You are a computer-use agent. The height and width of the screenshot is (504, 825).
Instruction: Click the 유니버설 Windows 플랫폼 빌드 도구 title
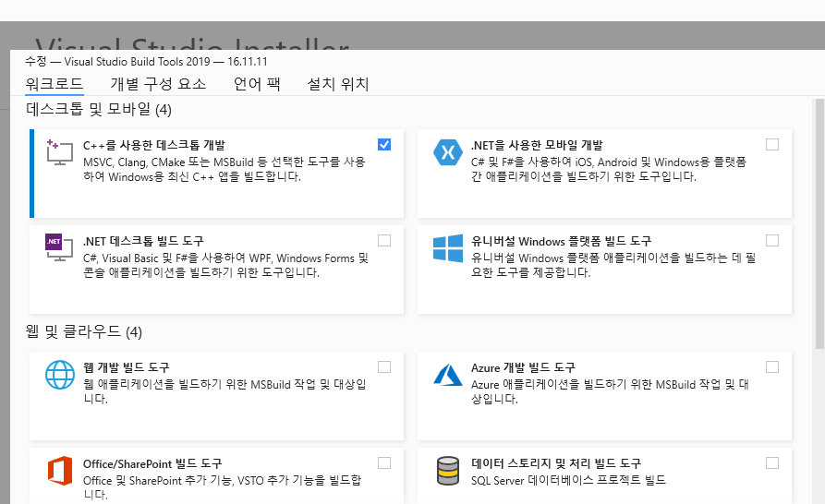click(561, 241)
